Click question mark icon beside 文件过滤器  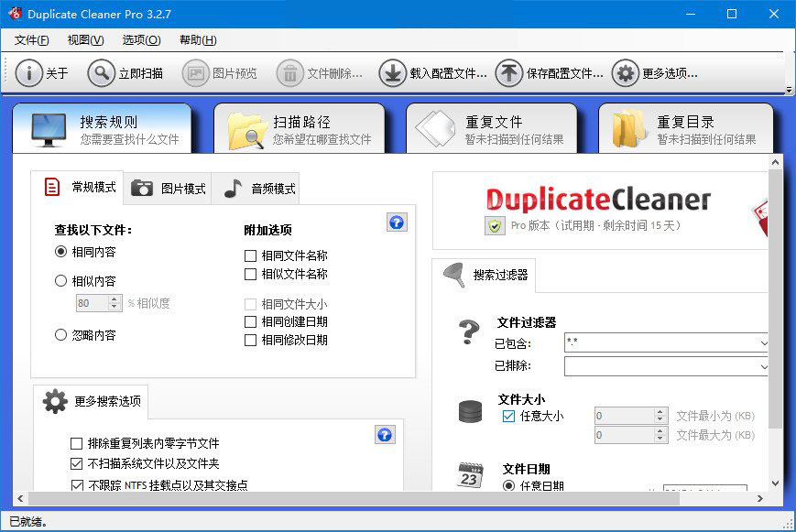click(x=470, y=332)
